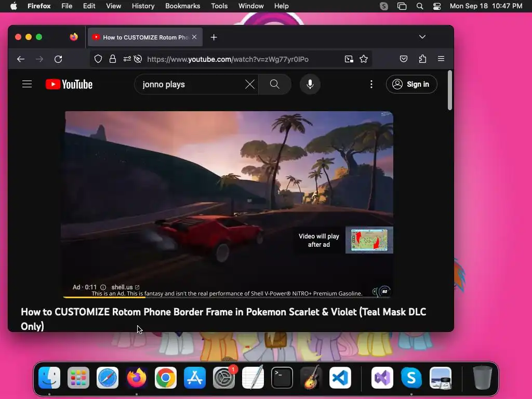532x399 pixels.
Task: Click the date and time clock
Action: click(x=486, y=6)
